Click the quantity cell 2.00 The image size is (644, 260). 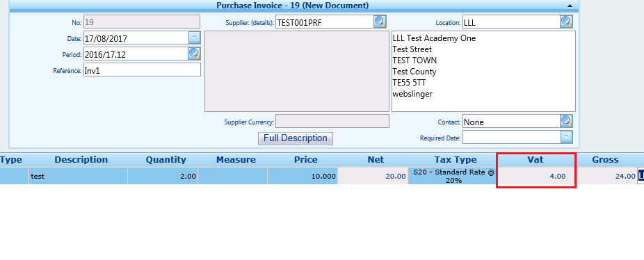163,176
